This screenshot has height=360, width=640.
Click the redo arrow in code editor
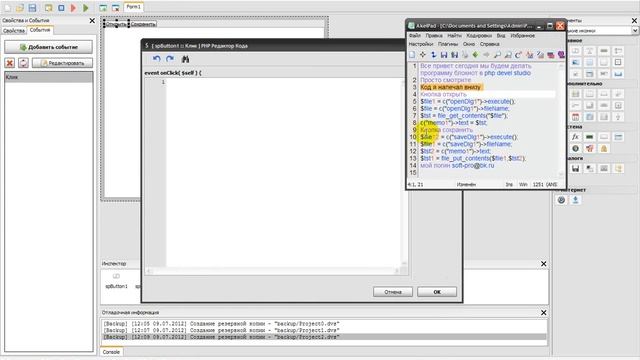click(170, 59)
